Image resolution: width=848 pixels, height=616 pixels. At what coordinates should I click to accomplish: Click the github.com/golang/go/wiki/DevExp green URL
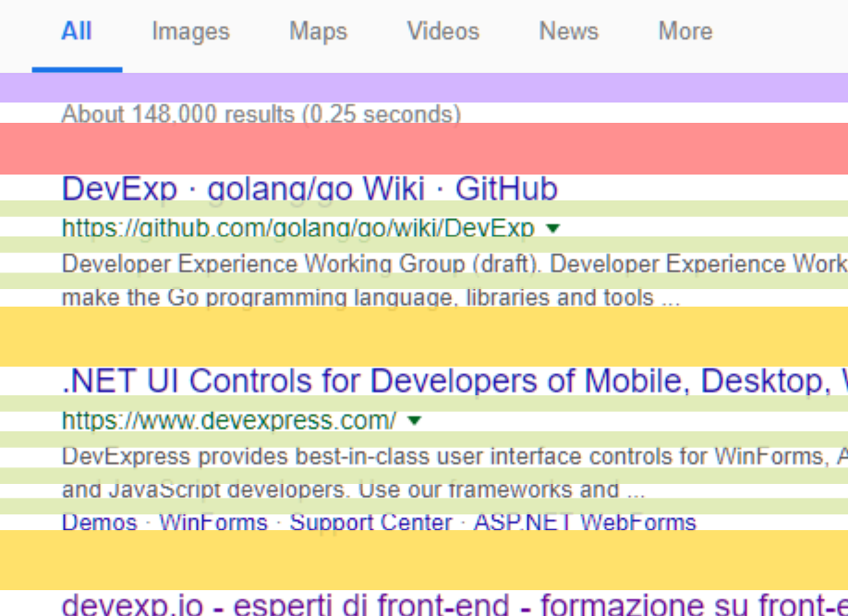(x=298, y=228)
